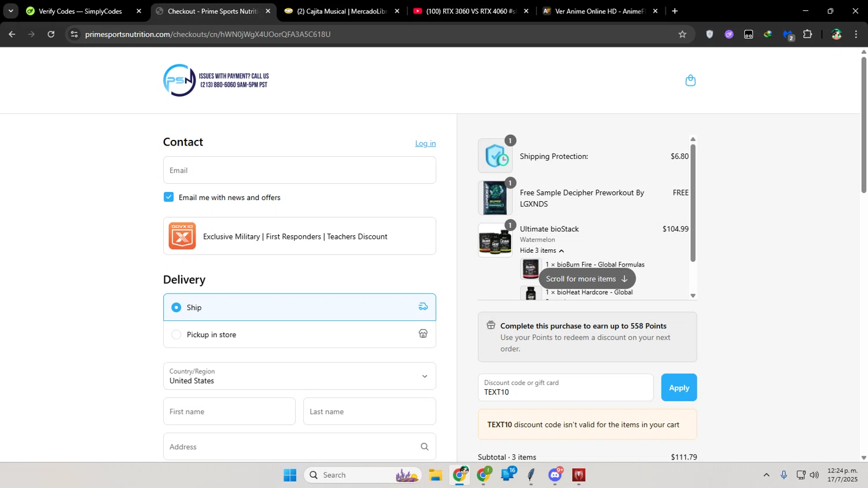Image resolution: width=868 pixels, height=488 pixels.
Task: Click the microphone icon in system tray
Action: pos(784,475)
